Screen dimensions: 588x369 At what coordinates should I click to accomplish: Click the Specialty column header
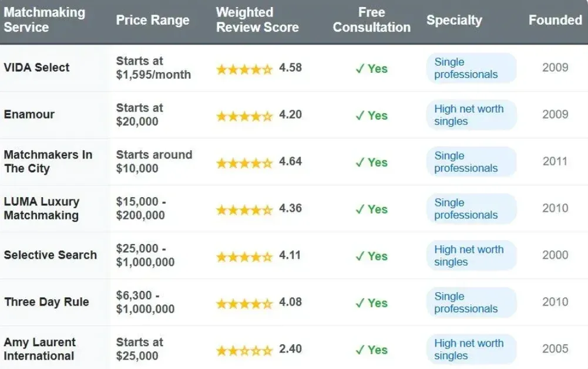(454, 20)
